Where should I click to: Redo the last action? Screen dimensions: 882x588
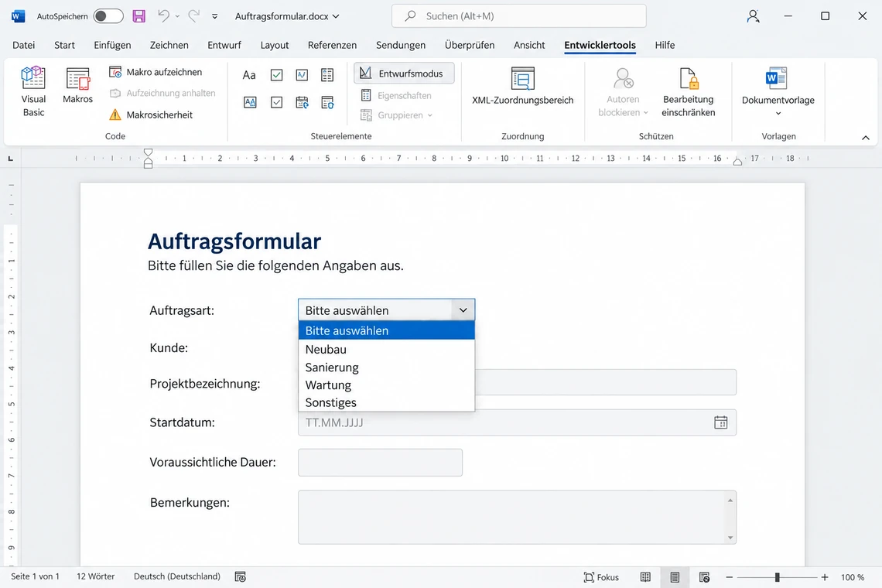coord(193,15)
